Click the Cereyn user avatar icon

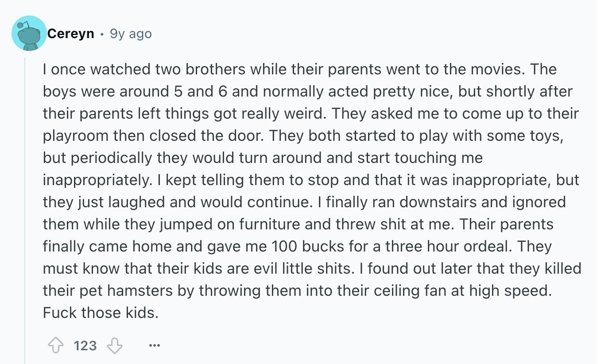[29, 33]
